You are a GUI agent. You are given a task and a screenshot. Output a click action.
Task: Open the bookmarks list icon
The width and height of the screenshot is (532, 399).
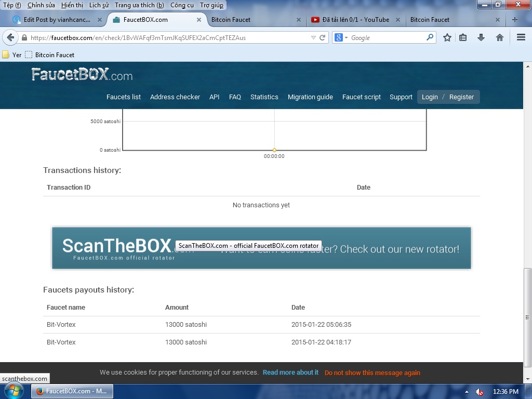[x=463, y=37]
